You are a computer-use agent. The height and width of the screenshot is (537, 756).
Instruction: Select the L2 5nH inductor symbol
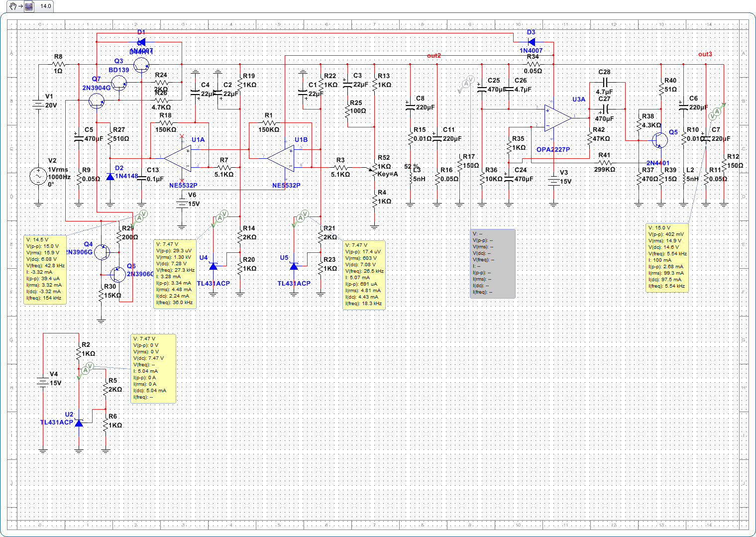(x=683, y=178)
